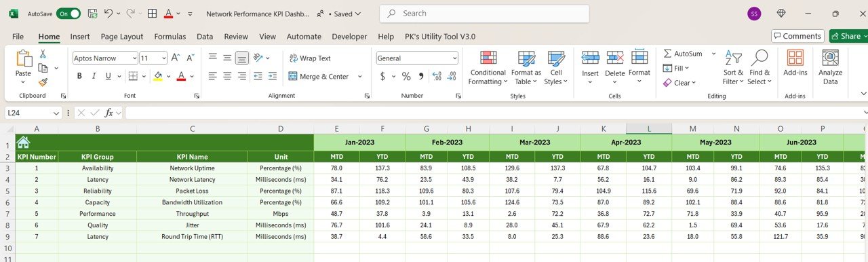Image resolution: width=868 pixels, height=262 pixels.
Task: Undo the last action
Action: 109,14
